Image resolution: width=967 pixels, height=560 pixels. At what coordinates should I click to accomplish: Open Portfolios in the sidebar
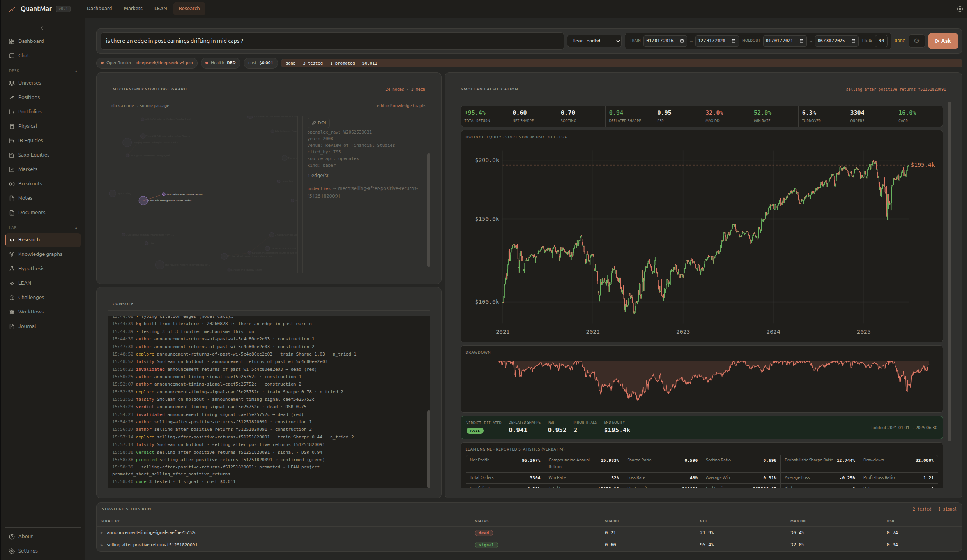[x=43, y=112]
